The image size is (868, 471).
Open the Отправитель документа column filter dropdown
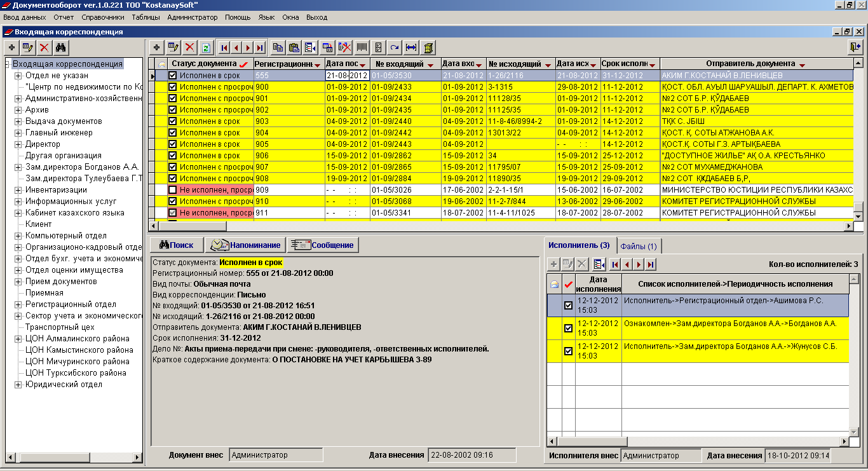[x=802, y=65]
